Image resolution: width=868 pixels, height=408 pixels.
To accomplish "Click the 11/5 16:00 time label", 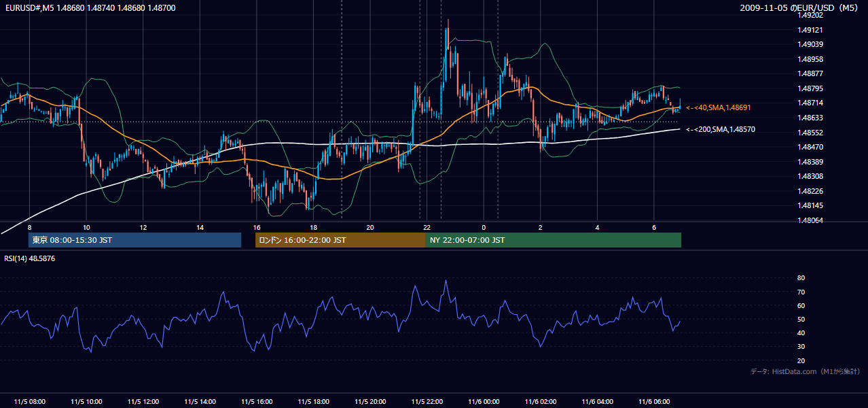I will point(257,402).
